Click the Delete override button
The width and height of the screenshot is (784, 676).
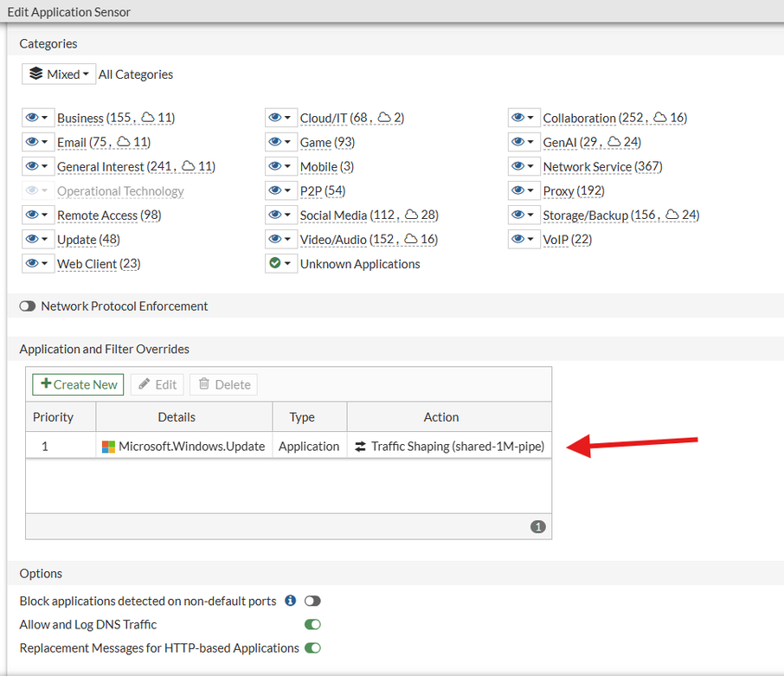223,384
